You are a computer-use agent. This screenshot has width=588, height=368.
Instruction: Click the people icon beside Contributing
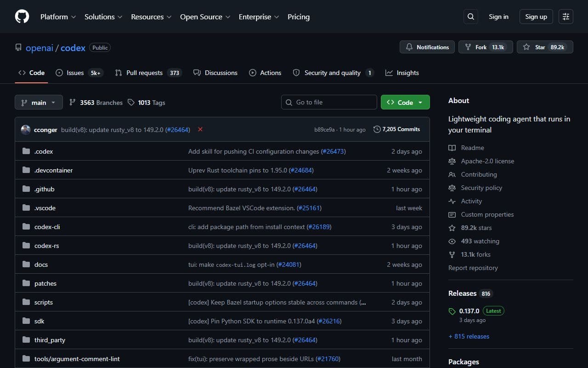click(x=452, y=174)
